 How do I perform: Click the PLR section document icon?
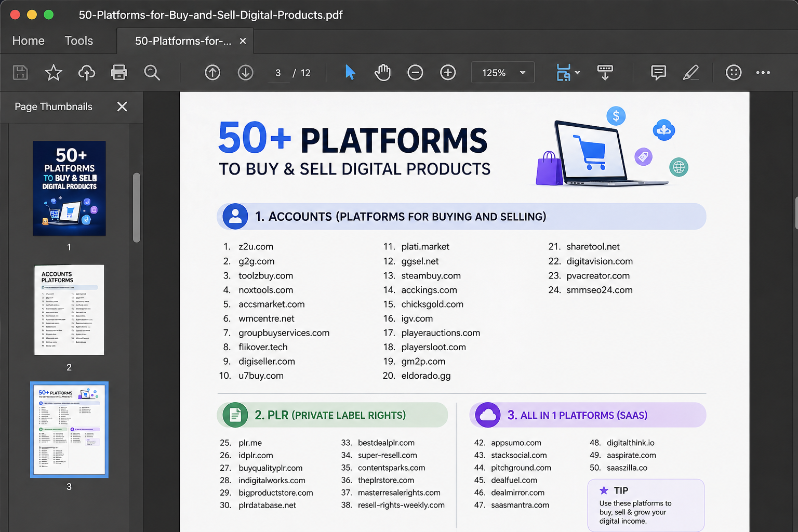(x=235, y=415)
